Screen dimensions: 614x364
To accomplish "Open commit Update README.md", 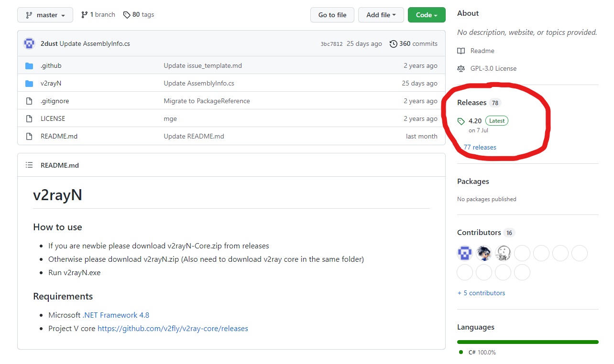I will [x=194, y=136].
